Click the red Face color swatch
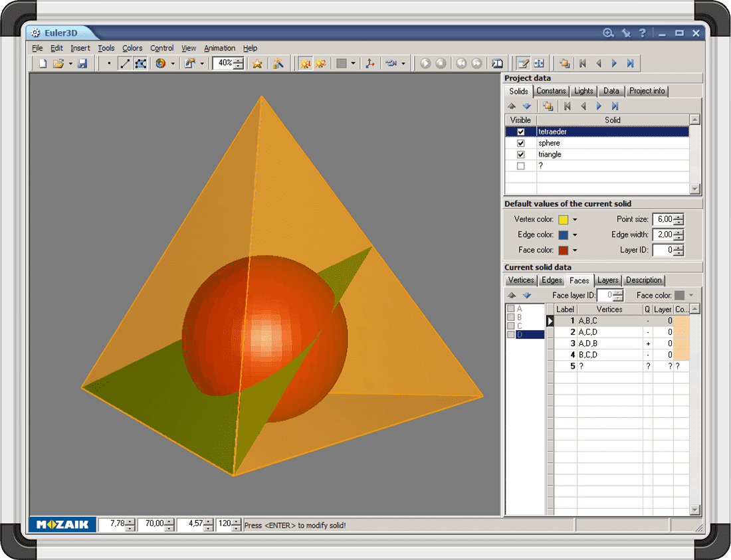Viewport: 731px width, 560px height. [x=564, y=250]
